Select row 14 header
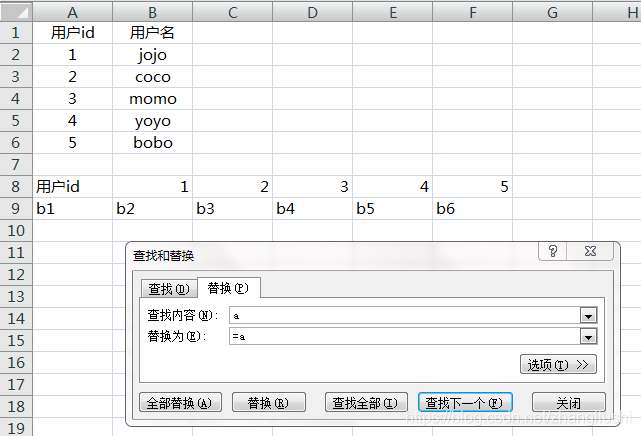This screenshot has width=641, height=436. pyautogui.click(x=16, y=319)
